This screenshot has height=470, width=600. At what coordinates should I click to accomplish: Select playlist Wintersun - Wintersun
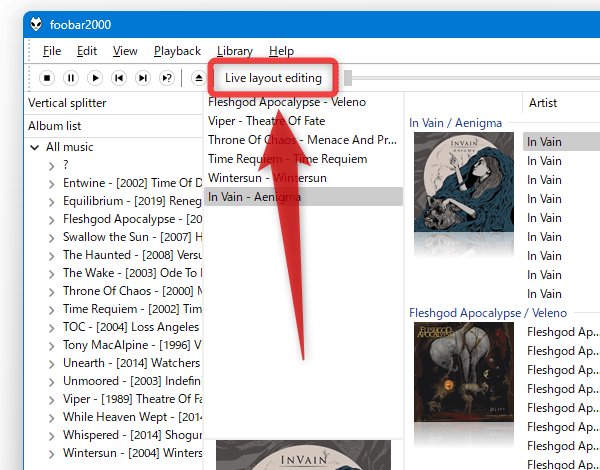pos(303,178)
